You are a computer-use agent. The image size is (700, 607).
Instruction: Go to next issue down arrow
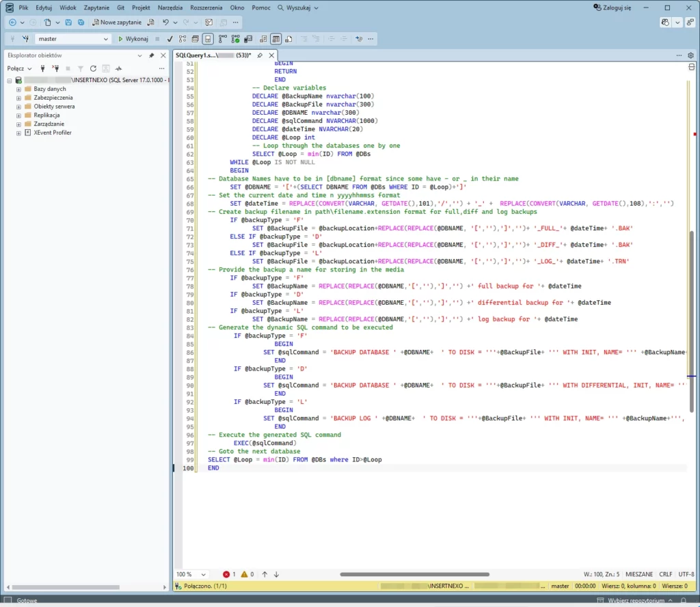click(x=276, y=575)
